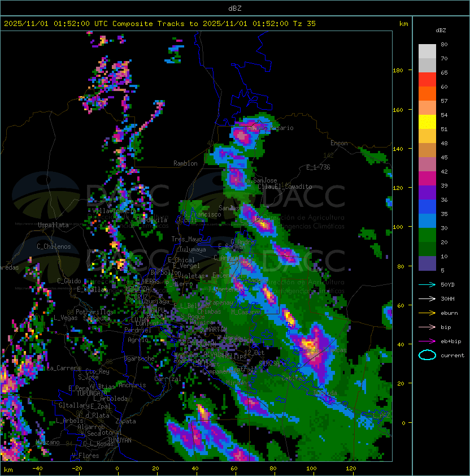Click the C_Chilenos label on the map

(54, 246)
